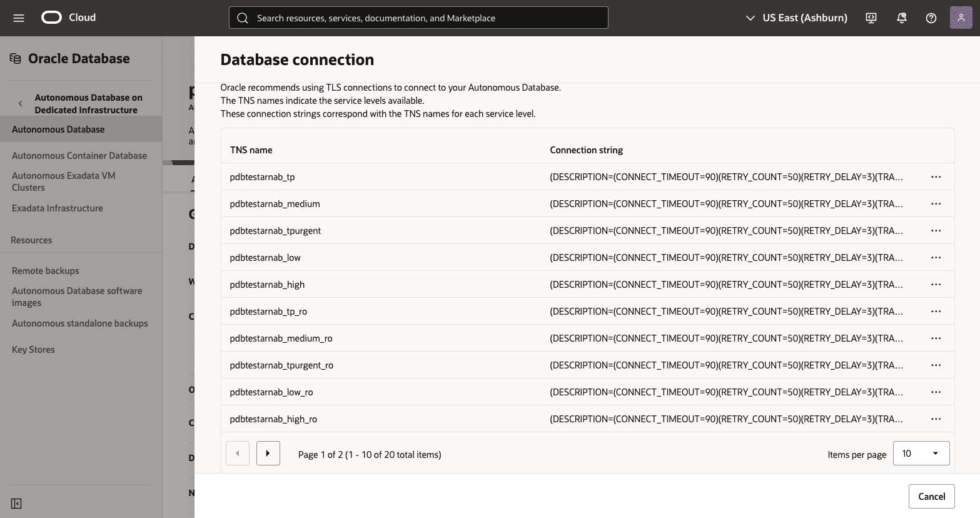Image resolution: width=980 pixels, height=518 pixels.
Task: Navigate to Key Stores
Action: pos(33,349)
